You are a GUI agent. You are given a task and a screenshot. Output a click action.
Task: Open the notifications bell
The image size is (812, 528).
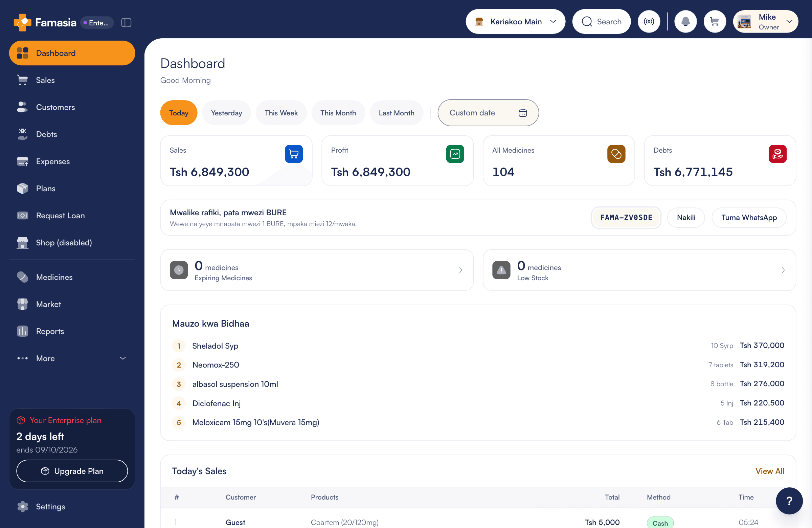[685, 22]
